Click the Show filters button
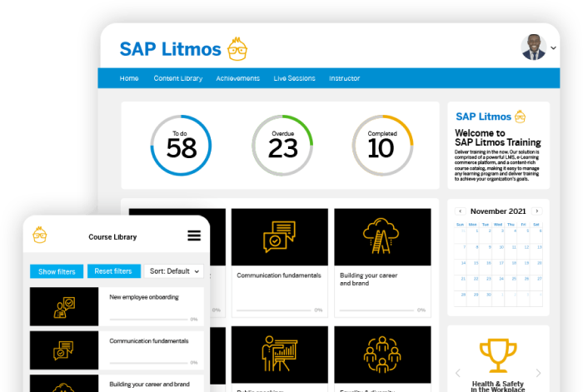Viewport: 583px width, 392px height. pyautogui.click(x=57, y=271)
